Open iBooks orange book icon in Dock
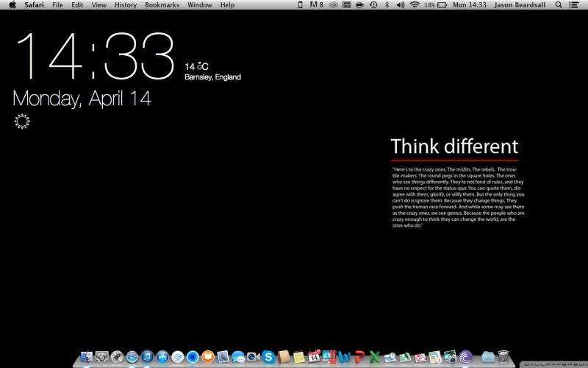Image resolution: width=588 pixels, height=368 pixels. [208, 356]
